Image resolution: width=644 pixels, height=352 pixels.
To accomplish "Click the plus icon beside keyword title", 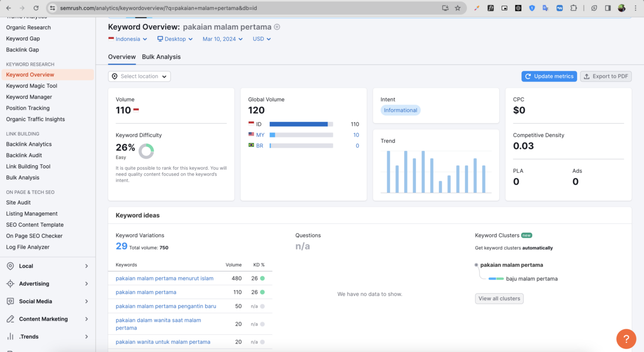I will click(x=277, y=27).
